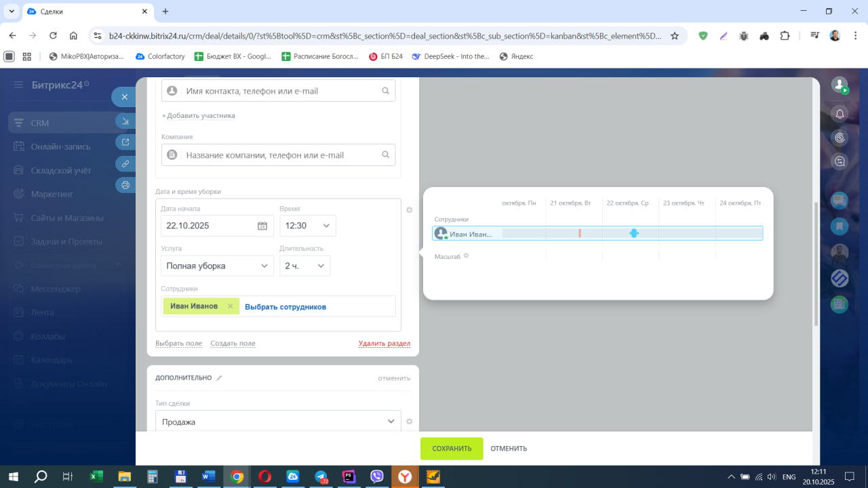The width and height of the screenshot is (868, 488).
Task: Click the printer icon on the side panel
Action: [125, 184]
